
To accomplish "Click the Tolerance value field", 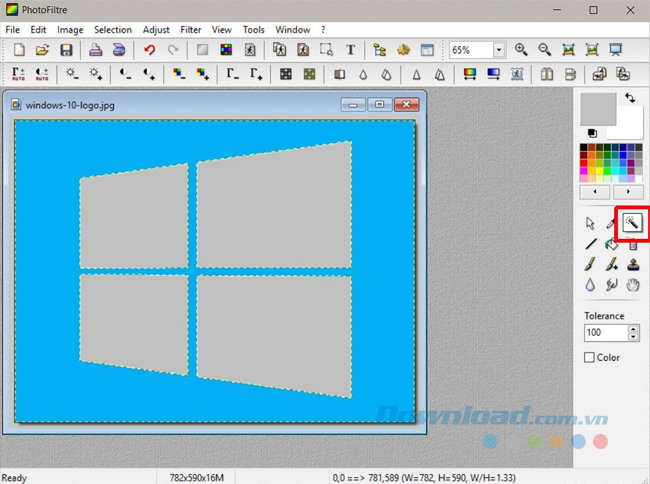I will pyautogui.click(x=605, y=332).
